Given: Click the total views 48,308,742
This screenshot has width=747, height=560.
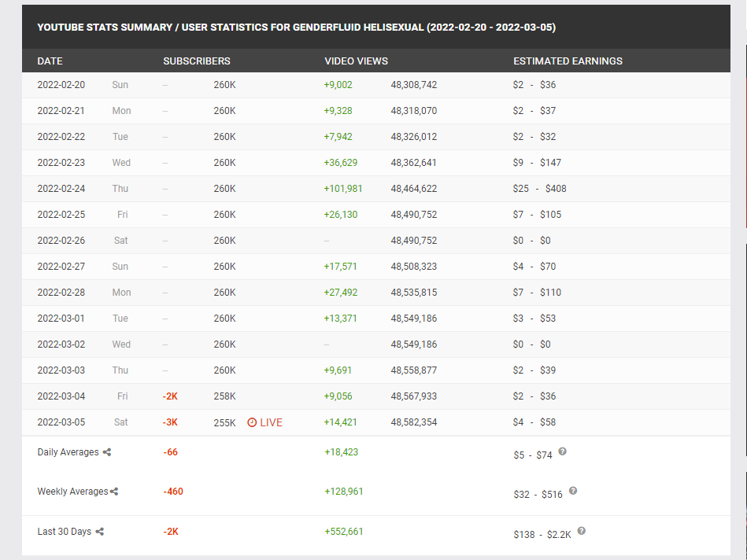Looking at the screenshot, I should coord(414,85).
